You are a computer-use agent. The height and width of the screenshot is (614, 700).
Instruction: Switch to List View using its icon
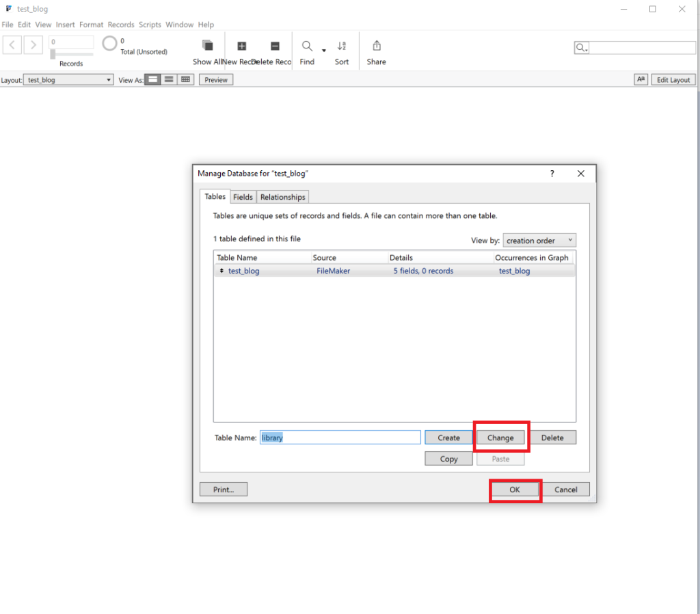(x=169, y=79)
